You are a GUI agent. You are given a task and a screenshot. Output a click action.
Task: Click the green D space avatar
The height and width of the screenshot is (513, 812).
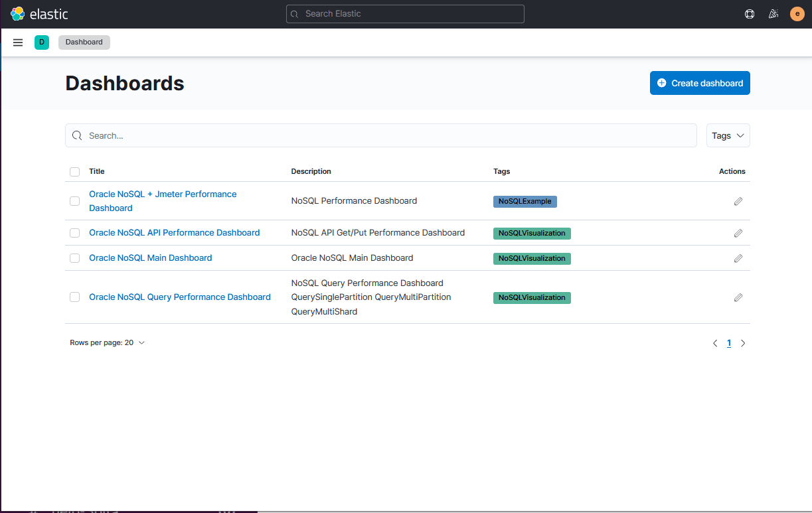tap(42, 42)
